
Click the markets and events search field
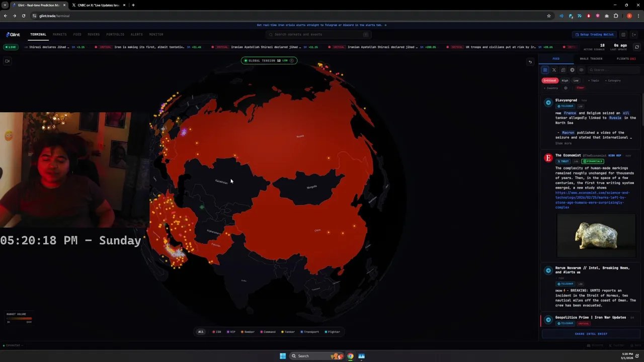click(x=319, y=34)
